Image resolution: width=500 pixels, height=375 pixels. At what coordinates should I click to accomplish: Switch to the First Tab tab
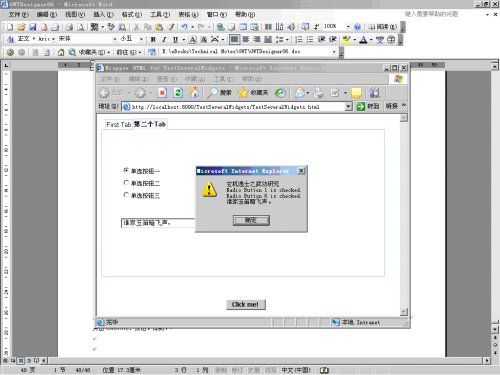[x=118, y=124]
